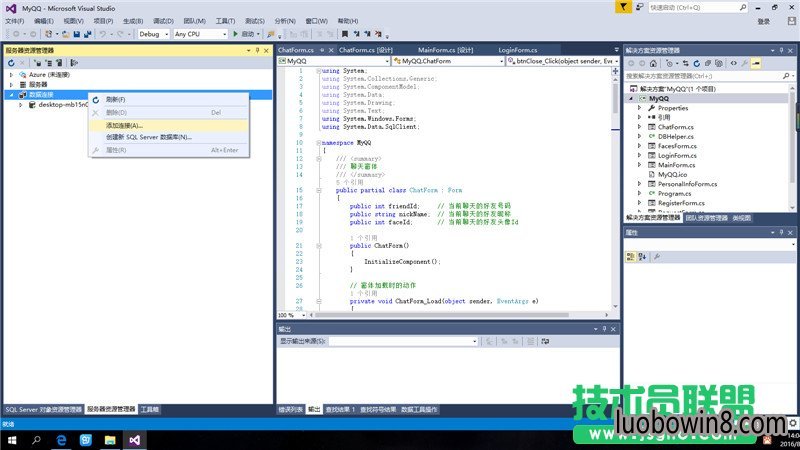Expand Properties node in Solution Explorer
Image resolution: width=800 pixels, height=450 pixels.
639,108
